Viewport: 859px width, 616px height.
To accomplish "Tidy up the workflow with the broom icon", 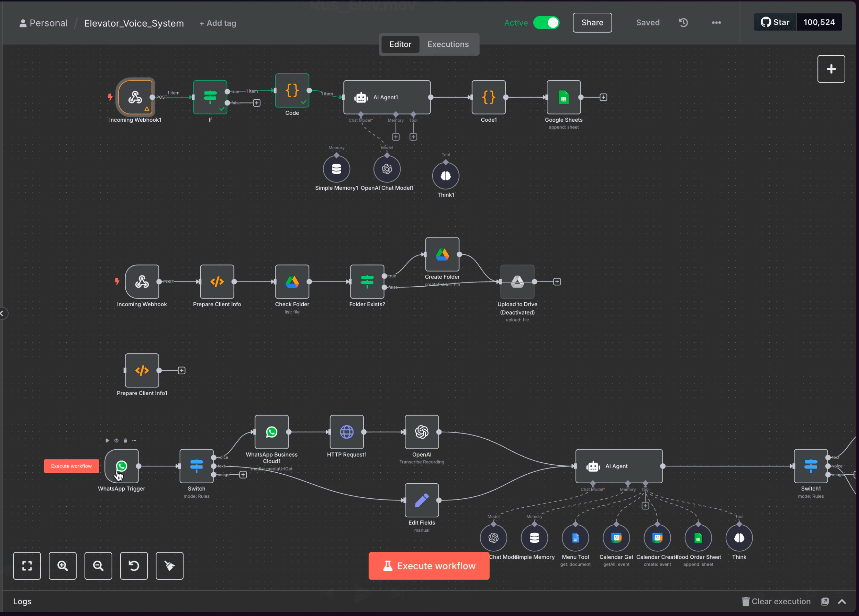I will coord(169,566).
